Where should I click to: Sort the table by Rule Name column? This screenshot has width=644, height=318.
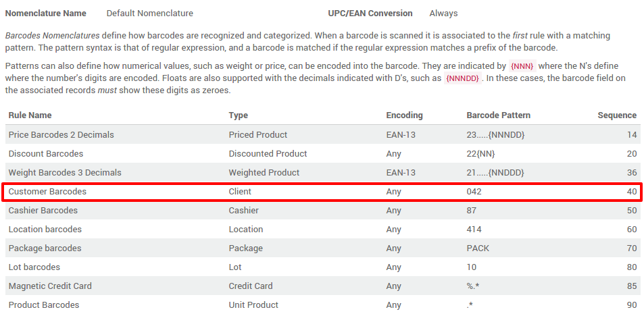pyautogui.click(x=30, y=115)
